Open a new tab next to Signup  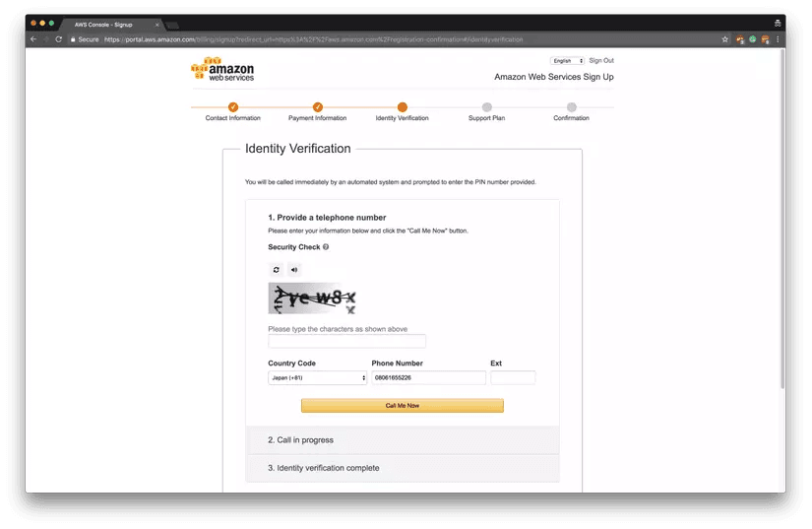pyautogui.click(x=172, y=25)
